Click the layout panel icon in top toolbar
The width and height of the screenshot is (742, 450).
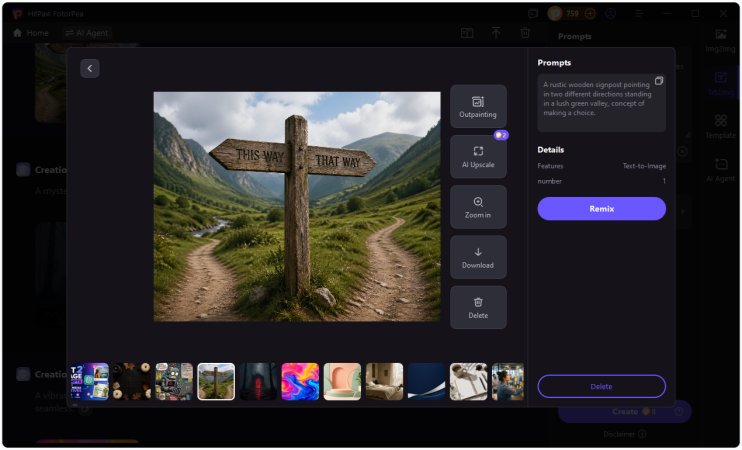(x=467, y=33)
